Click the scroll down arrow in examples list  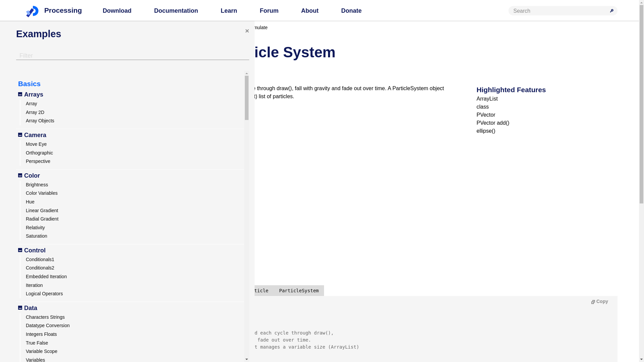(247, 359)
